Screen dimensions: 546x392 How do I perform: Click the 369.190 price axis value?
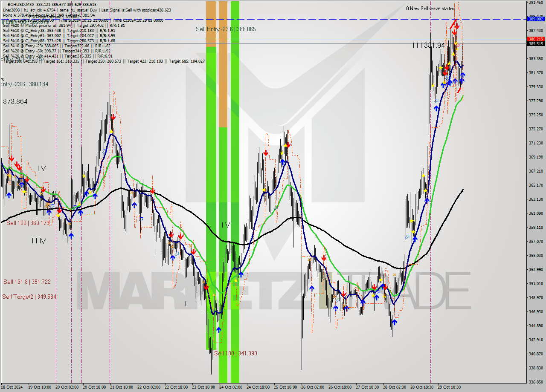536,157
